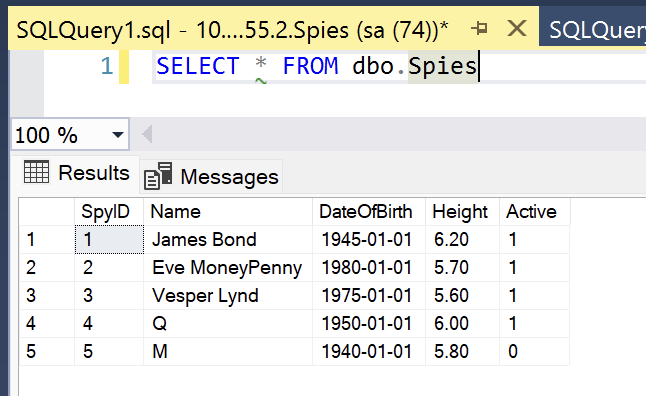Click the Eve MoneyPenny name cell
646x396 pixels.
click(228, 268)
